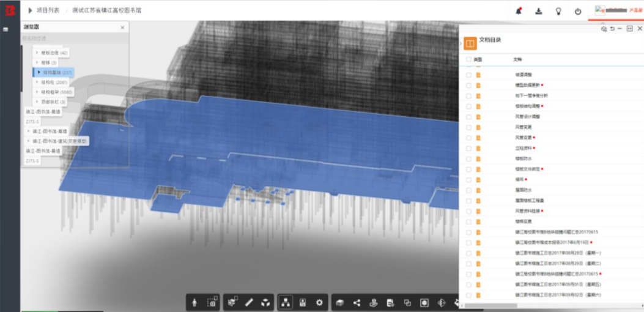
Task: Collapse document panel via left edge chevron
Action: [x=461, y=43]
